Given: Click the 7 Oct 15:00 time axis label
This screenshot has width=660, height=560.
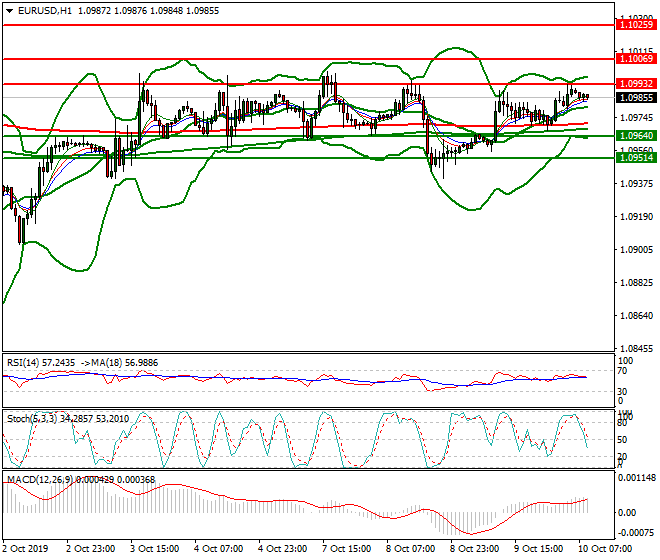Looking at the screenshot, I should tap(347, 549).
